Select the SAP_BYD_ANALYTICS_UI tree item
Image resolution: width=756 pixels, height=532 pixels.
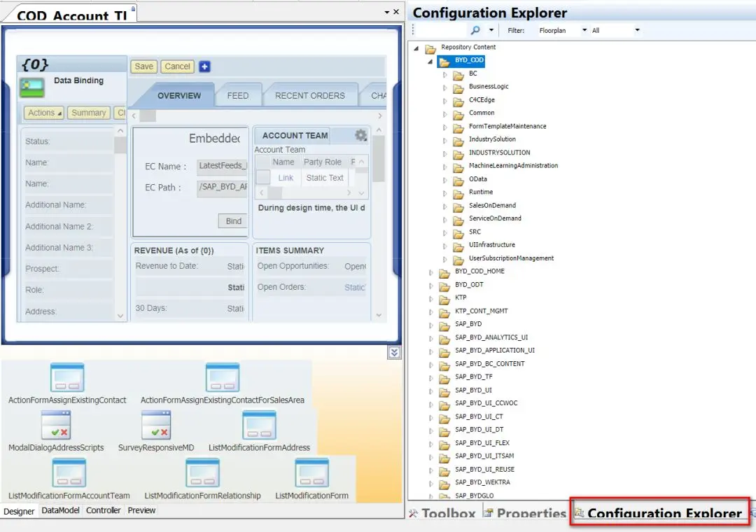(x=491, y=337)
